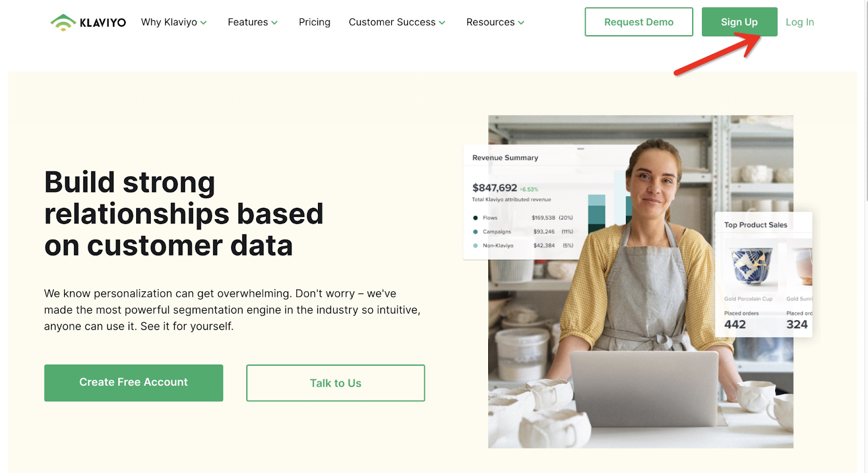Click Create Free Account button

(133, 383)
